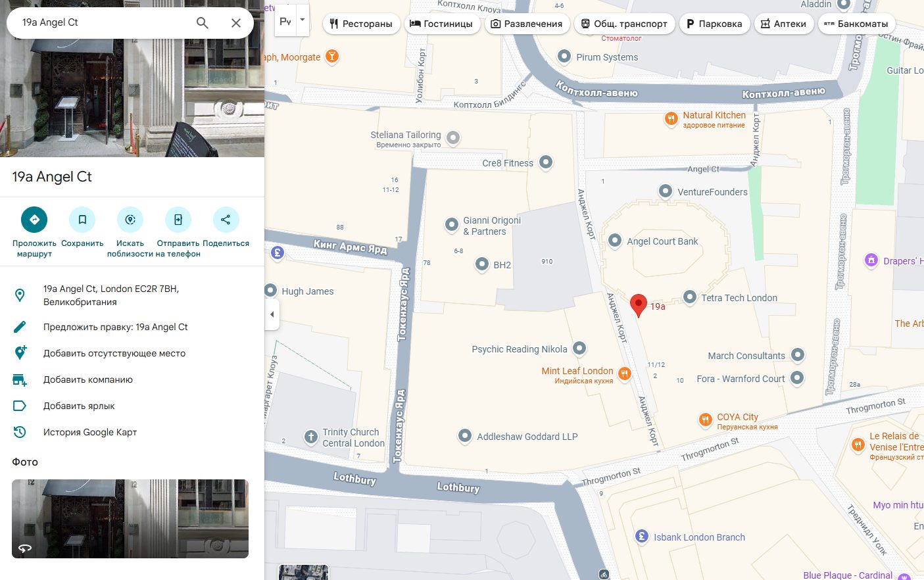Screen dimensions: 924x580
Task: Select the Mint Leaf London restaurant marker
Action: coord(625,374)
